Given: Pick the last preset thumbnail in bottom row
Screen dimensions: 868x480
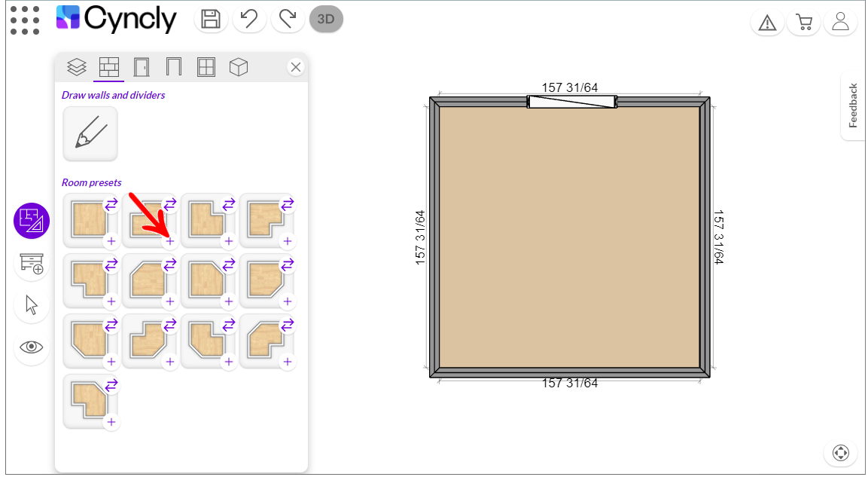Looking at the screenshot, I should pyautogui.click(x=87, y=402).
